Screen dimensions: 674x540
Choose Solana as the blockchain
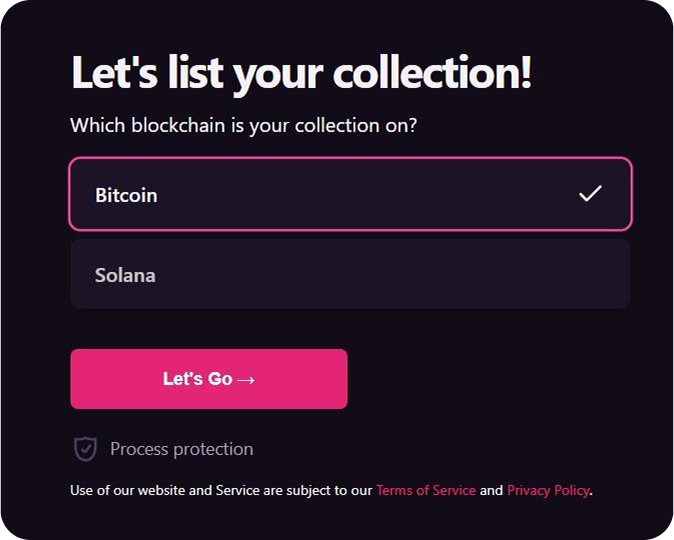pyautogui.click(x=350, y=274)
